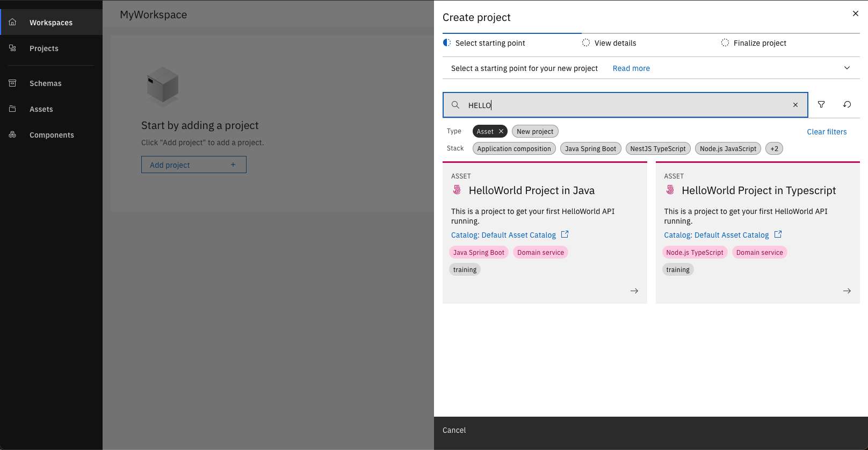
Task: Click the Cancel button
Action: 454,430
